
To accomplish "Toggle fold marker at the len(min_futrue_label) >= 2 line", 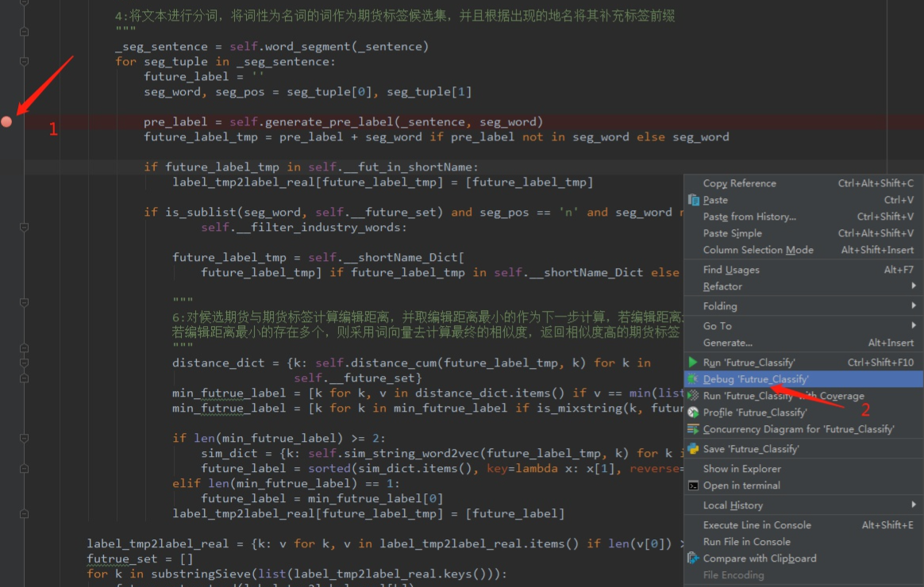I will pyautogui.click(x=24, y=438).
